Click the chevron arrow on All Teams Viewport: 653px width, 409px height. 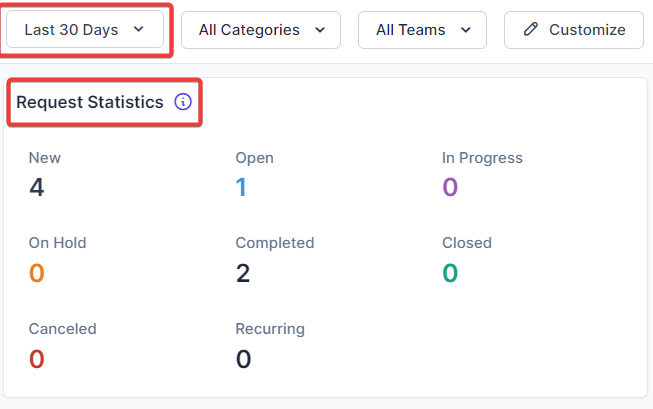(x=467, y=30)
